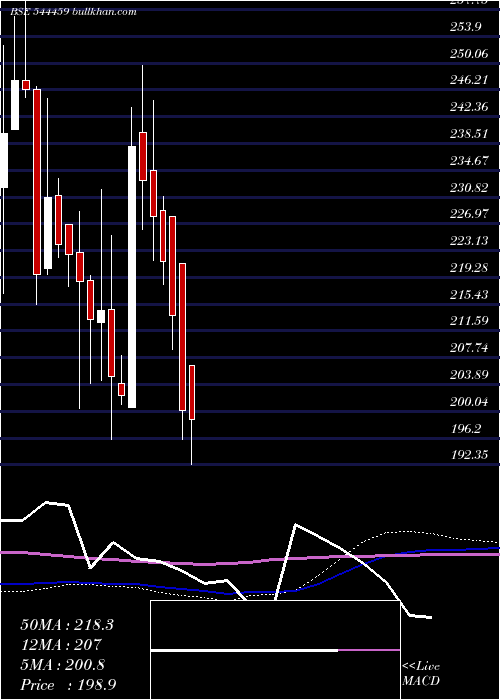Click the '5MA : 200.8' reading
Image resolution: width=500 pixels, height=700 pixels.
[x=62, y=665]
